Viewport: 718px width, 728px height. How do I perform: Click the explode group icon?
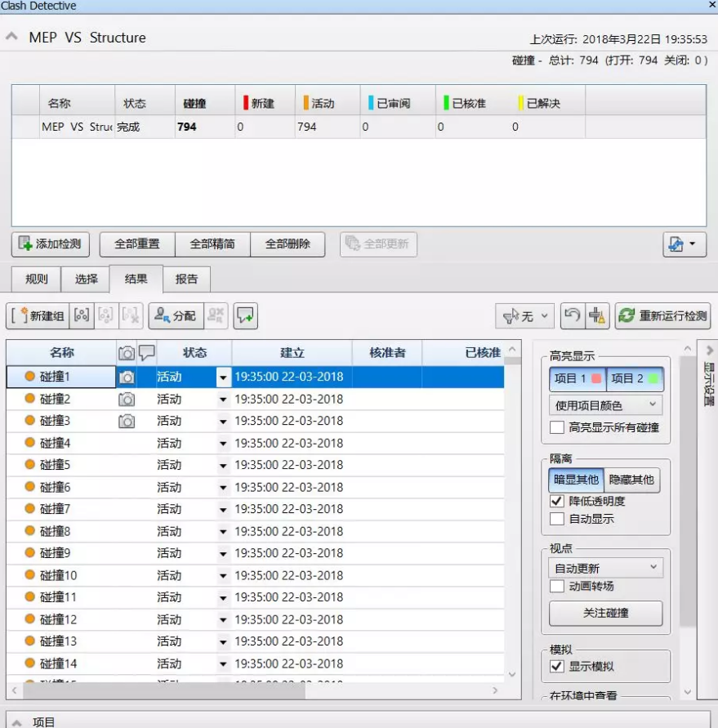[x=131, y=316]
